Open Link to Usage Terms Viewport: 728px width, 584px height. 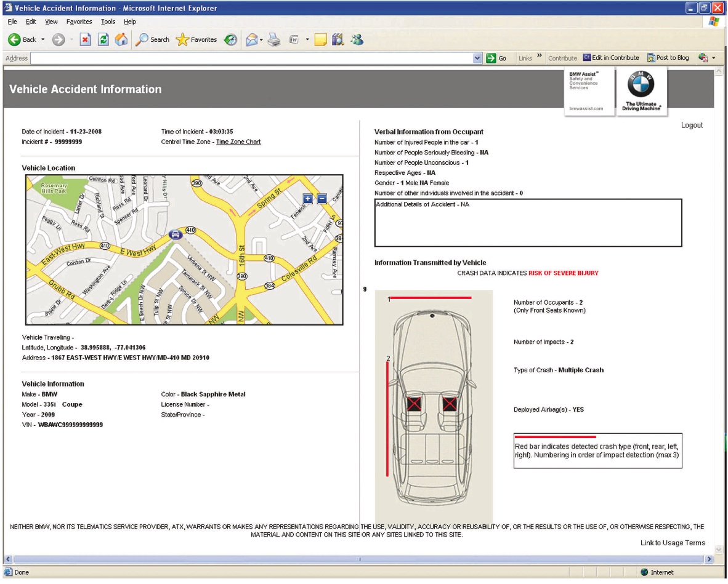click(673, 543)
